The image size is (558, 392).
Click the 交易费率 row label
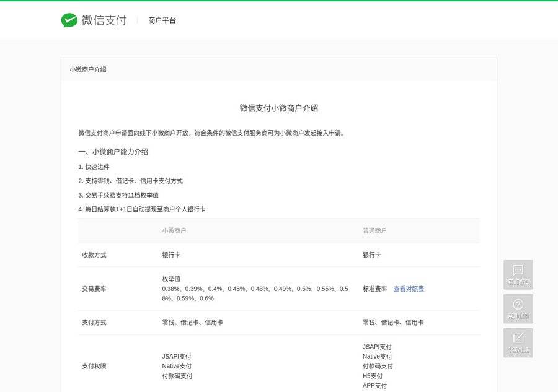click(94, 289)
